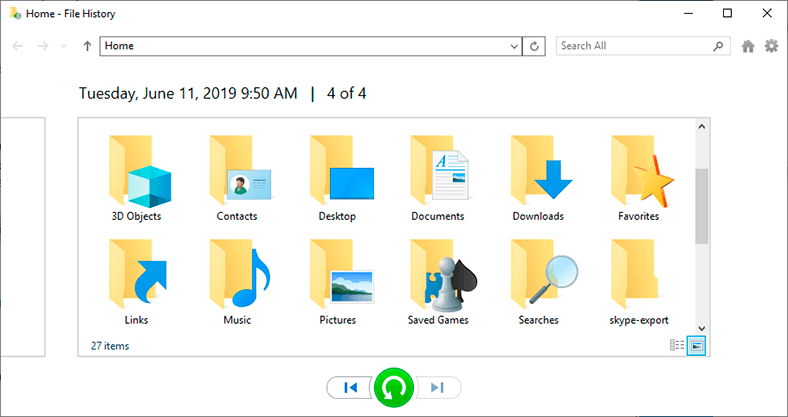The image size is (788, 417).
Task: Go up one folder level
Action: pyautogui.click(x=87, y=46)
